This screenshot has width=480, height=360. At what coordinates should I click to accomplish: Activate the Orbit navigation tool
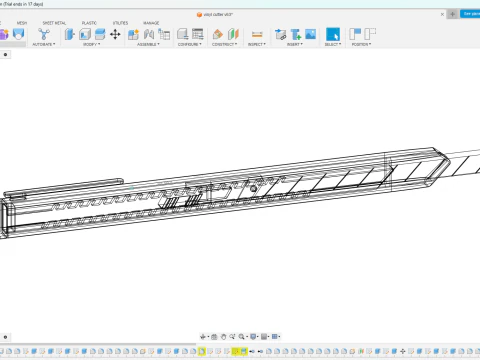(203, 337)
